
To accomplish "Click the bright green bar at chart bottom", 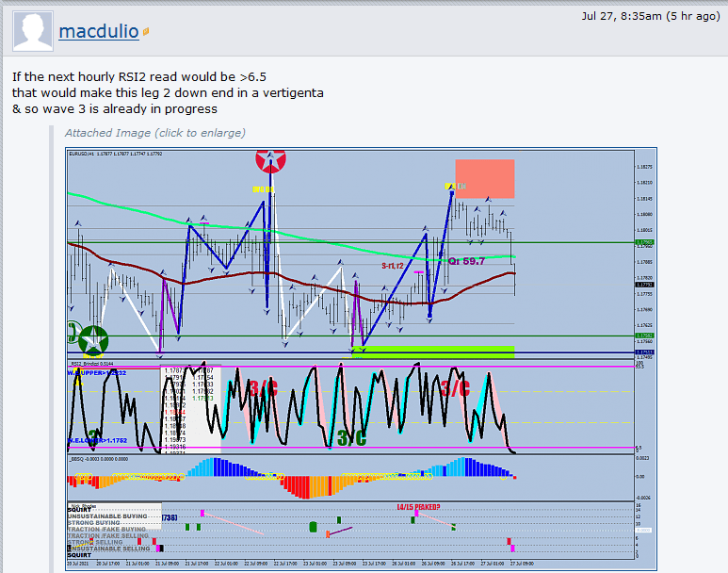I will [433, 351].
